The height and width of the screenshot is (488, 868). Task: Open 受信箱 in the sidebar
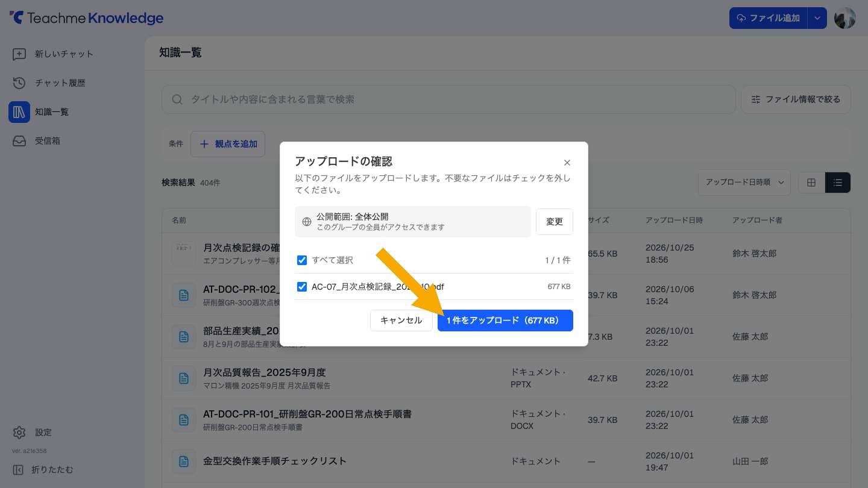(x=48, y=141)
